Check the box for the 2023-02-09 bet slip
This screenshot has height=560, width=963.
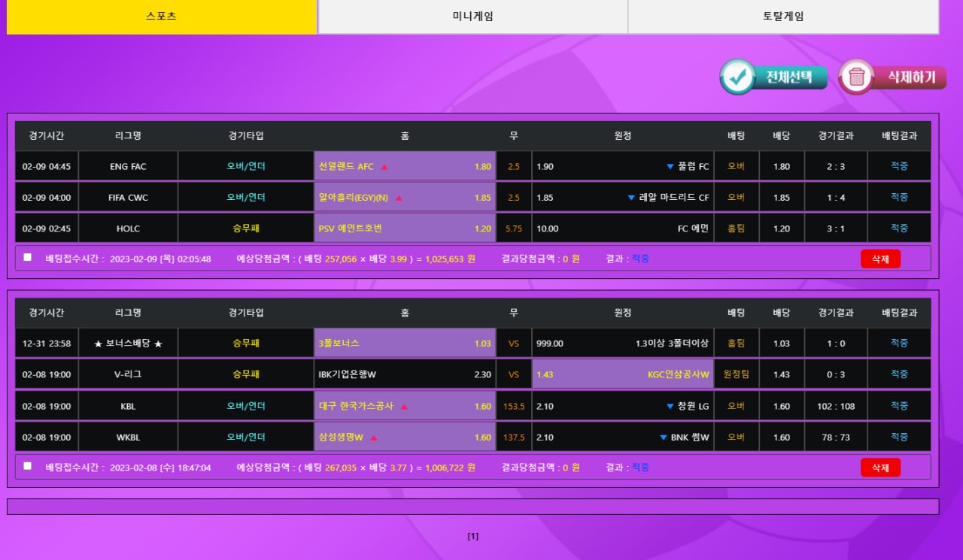[28, 257]
